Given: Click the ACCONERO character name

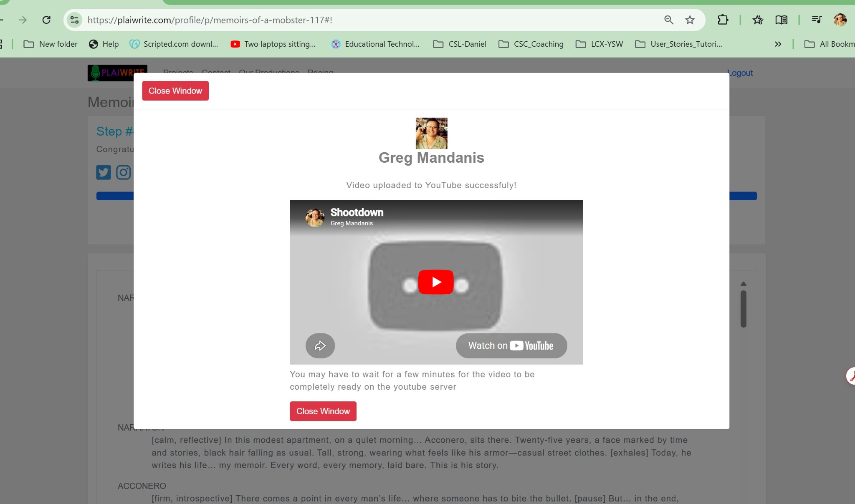Looking at the screenshot, I should pos(142,486).
